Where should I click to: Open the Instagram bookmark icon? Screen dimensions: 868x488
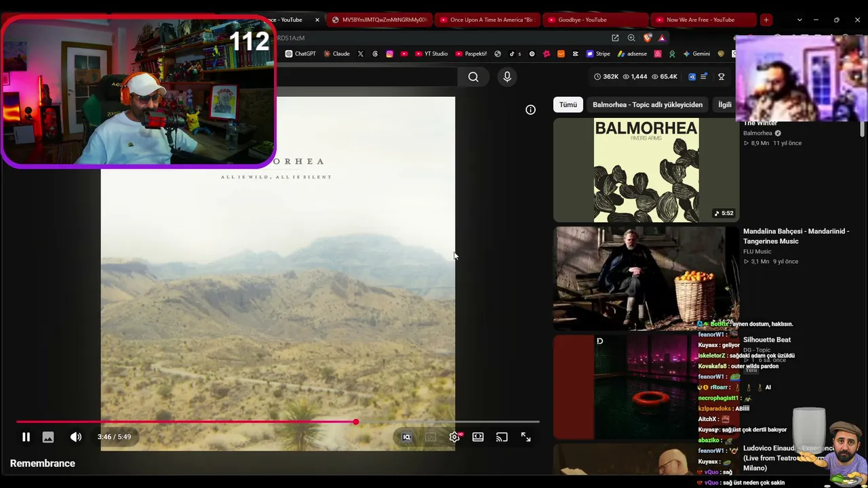(x=389, y=54)
